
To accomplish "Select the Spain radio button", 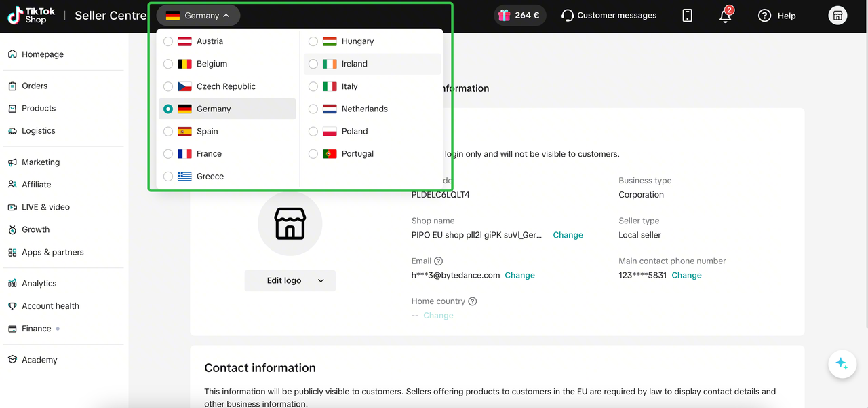I will [168, 132].
